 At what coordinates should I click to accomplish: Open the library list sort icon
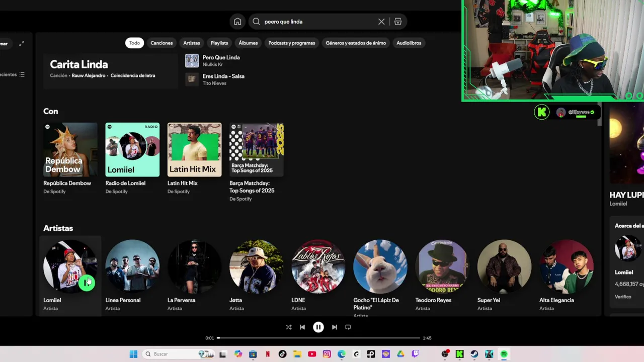(x=22, y=74)
